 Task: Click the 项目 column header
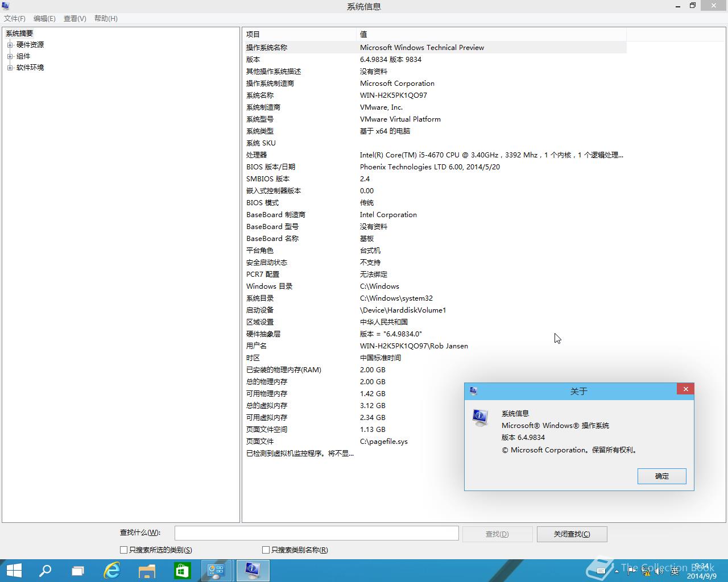click(300, 34)
